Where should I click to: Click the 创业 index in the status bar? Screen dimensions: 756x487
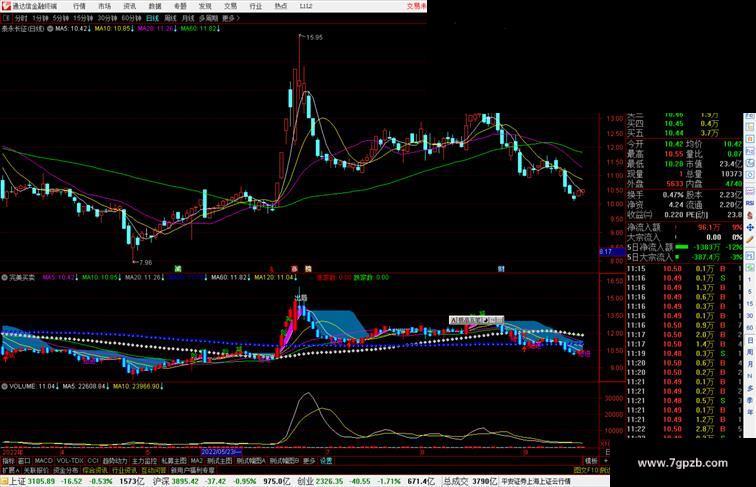click(306, 481)
